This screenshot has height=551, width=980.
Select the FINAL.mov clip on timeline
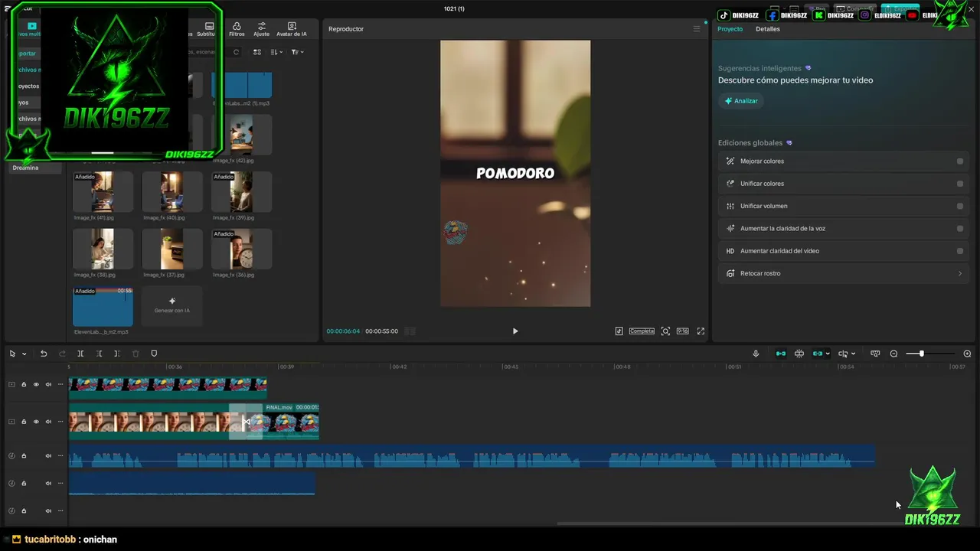pos(291,422)
